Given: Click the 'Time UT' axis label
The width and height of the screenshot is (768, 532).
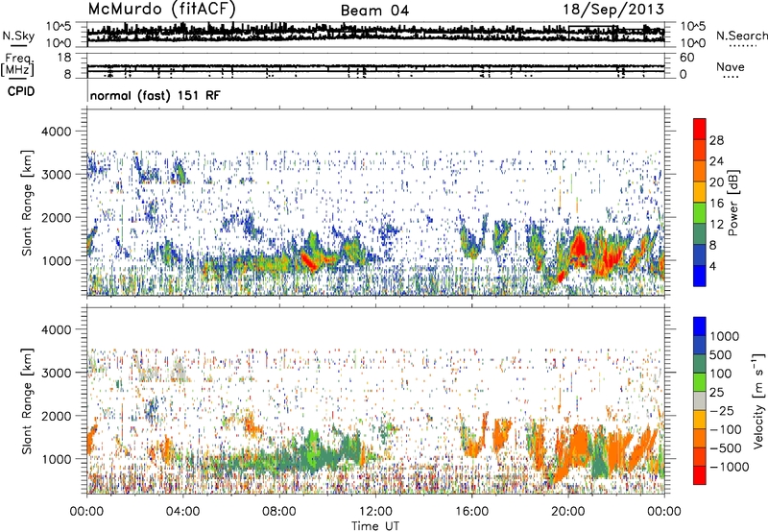Looking at the screenshot, I should (x=375, y=526).
